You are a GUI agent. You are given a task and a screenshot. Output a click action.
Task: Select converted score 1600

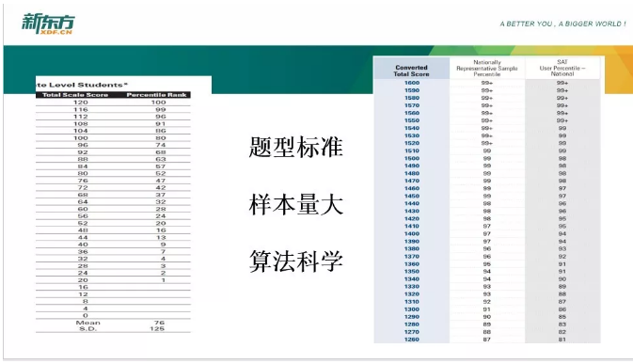pyautogui.click(x=412, y=83)
